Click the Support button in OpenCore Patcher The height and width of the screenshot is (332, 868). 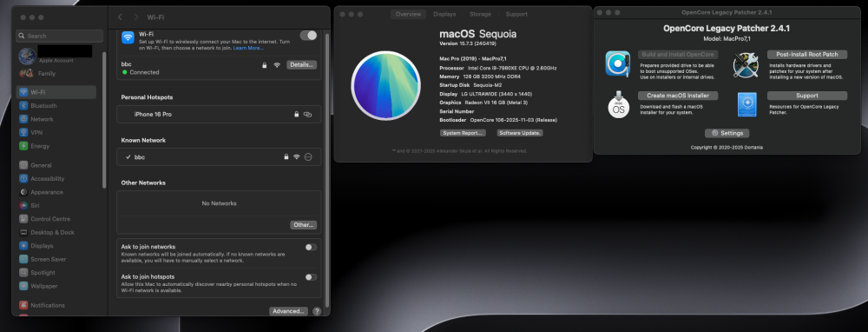pyautogui.click(x=807, y=96)
